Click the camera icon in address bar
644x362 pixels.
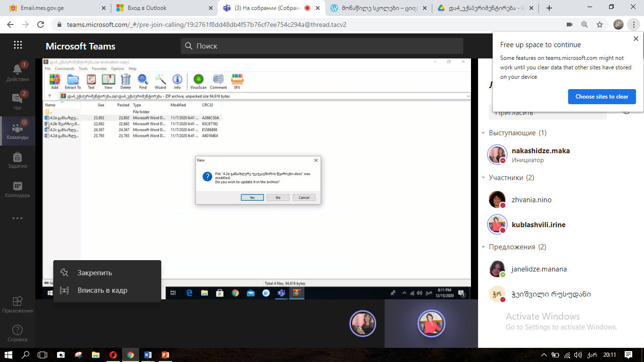pyautogui.click(x=570, y=25)
